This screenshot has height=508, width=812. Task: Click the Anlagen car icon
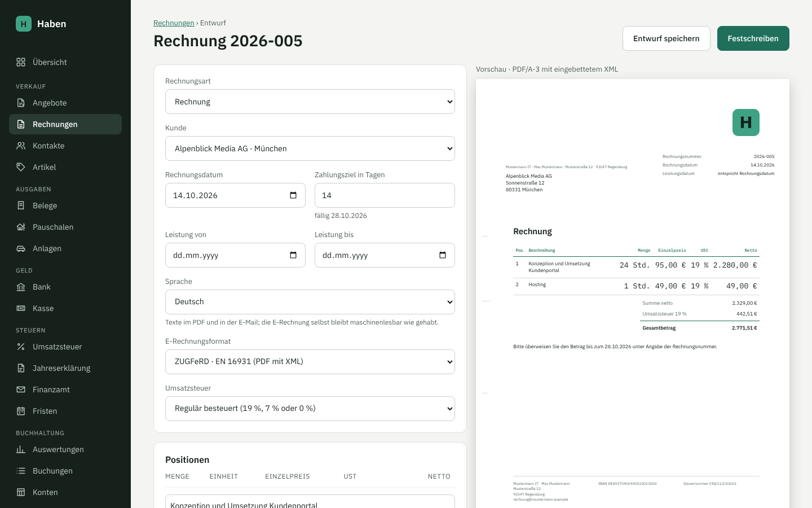pos(21,248)
